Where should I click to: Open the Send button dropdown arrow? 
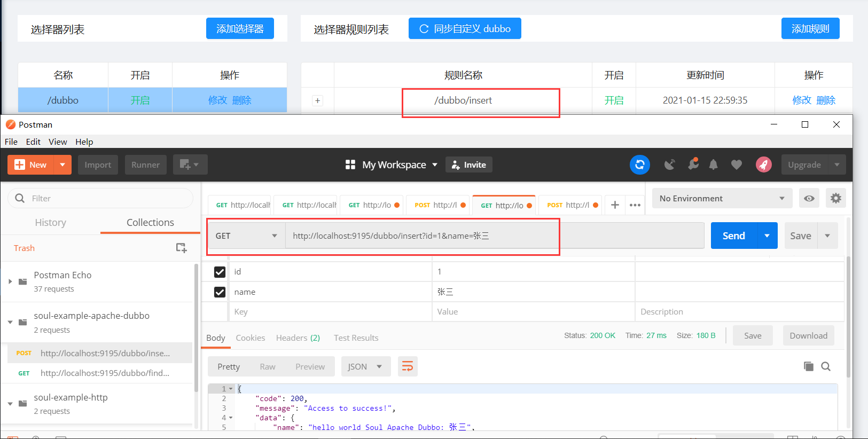767,236
